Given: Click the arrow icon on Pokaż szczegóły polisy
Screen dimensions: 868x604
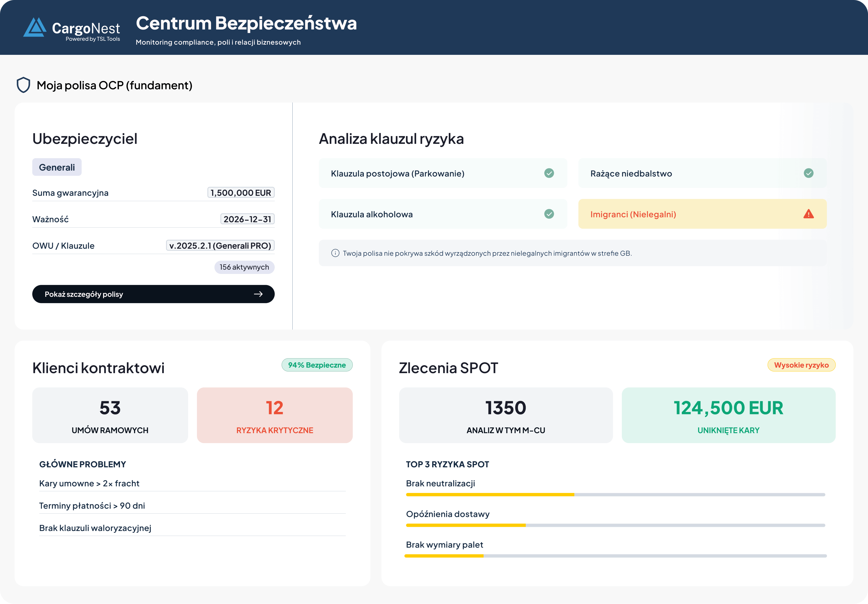Looking at the screenshot, I should (259, 294).
